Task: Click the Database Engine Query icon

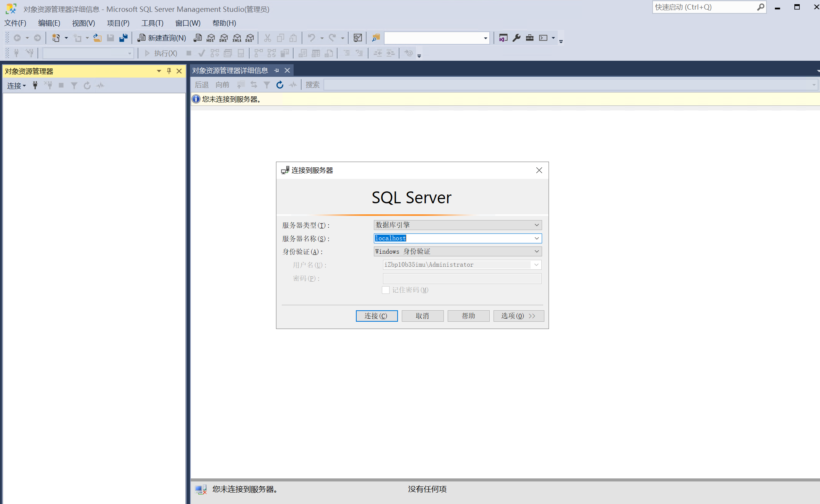Action: coord(198,38)
